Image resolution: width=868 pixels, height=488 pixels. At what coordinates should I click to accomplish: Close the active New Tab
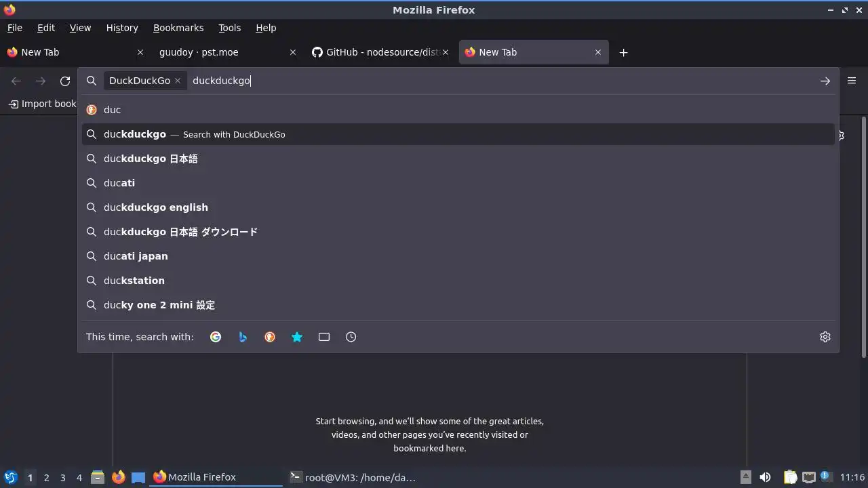(598, 52)
